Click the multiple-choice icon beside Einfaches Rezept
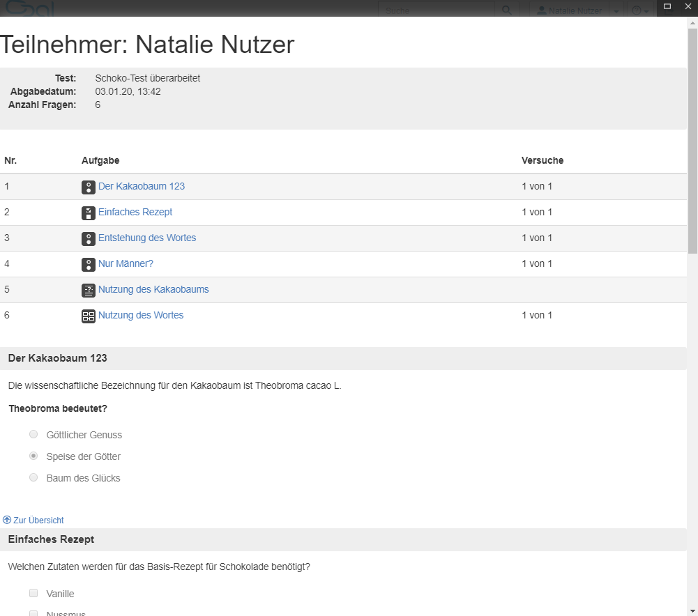Viewport: 698px width, 616px height. point(88,213)
